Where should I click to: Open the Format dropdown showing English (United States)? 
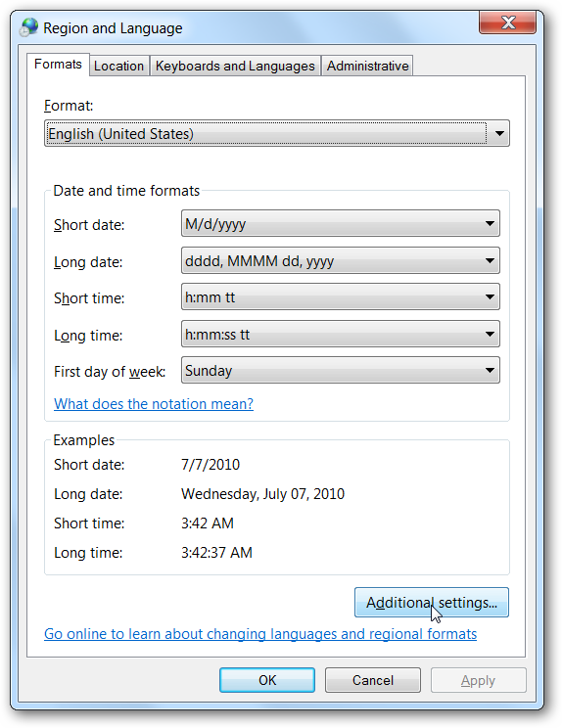point(277,134)
